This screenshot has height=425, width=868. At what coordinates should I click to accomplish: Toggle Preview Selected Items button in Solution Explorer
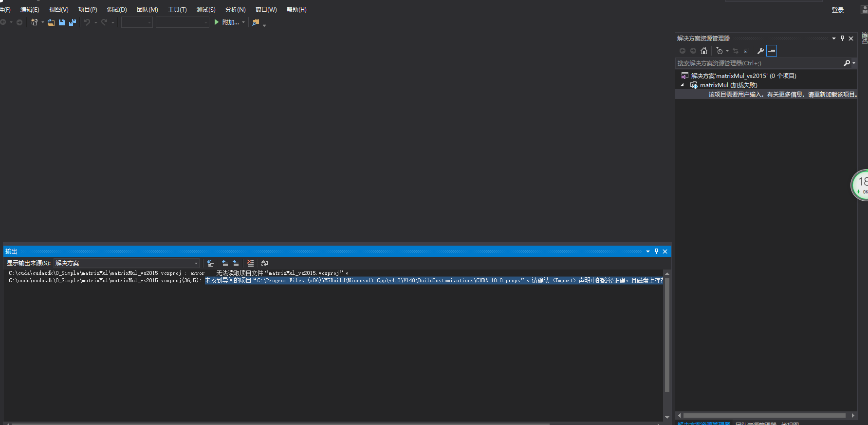(x=772, y=51)
